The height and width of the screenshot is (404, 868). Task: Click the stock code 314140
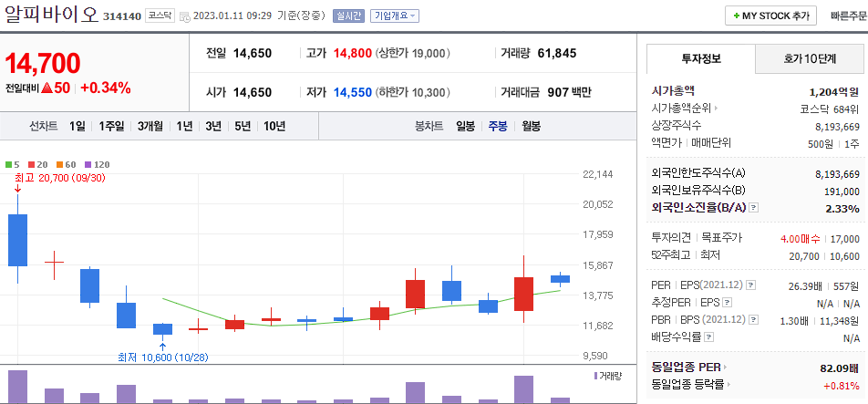122,16
